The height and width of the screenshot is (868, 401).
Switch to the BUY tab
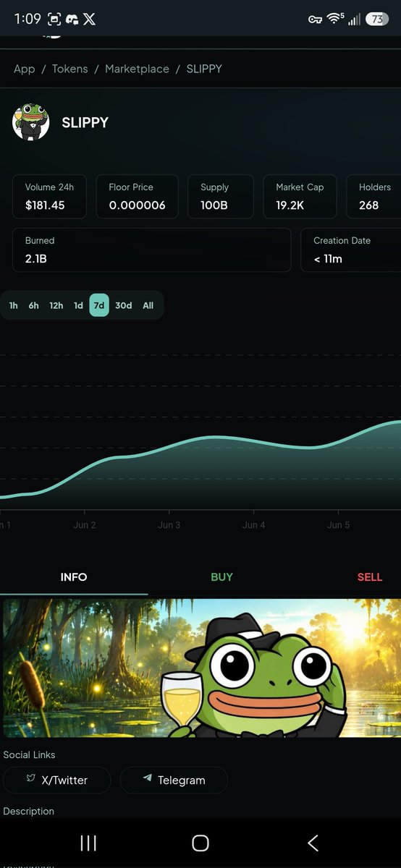pyautogui.click(x=221, y=576)
